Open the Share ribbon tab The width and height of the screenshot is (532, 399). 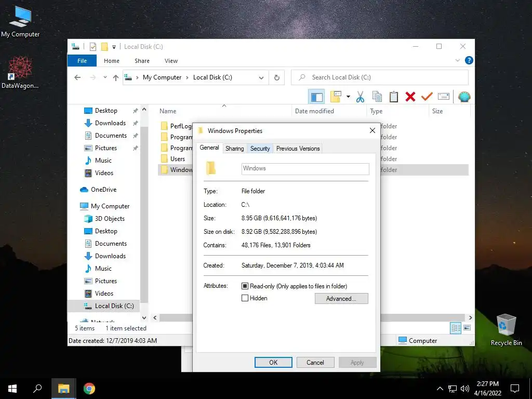(142, 61)
